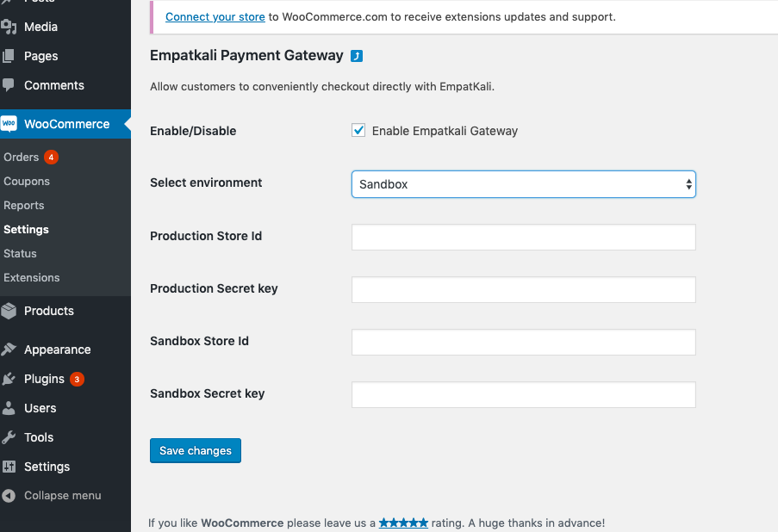Focus the Production Store Id field
Viewport: 778px width, 532px height.
[524, 237]
